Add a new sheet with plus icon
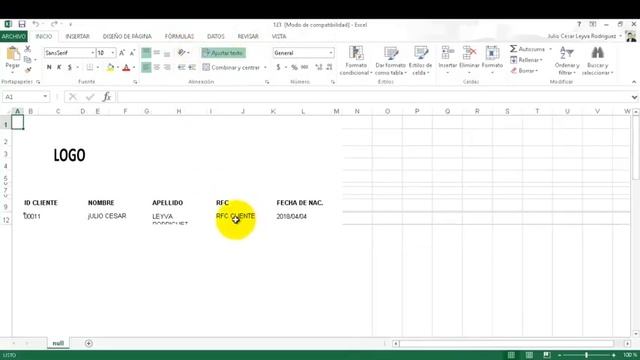 click(x=89, y=344)
